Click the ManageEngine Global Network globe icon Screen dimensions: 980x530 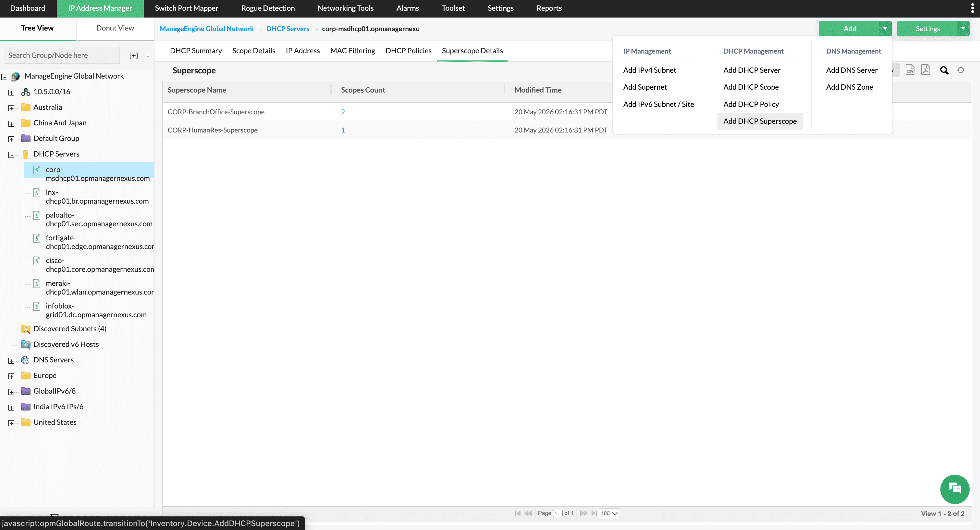point(16,76)
